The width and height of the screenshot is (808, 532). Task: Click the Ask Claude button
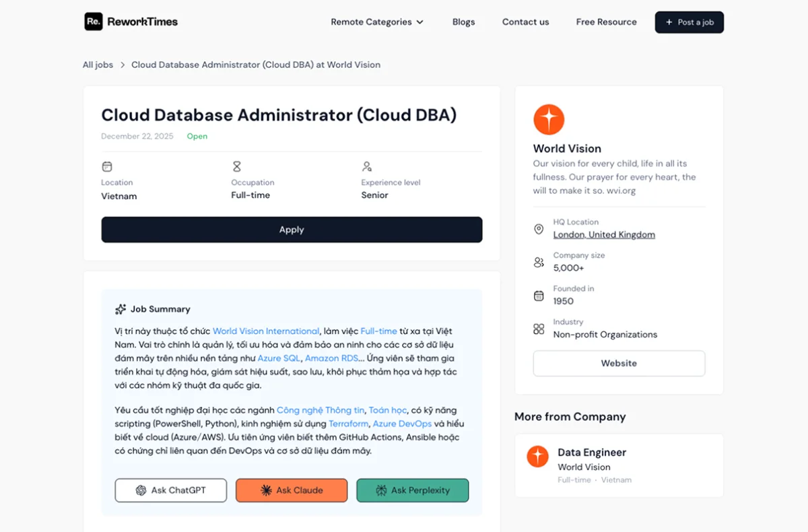(x=292, y=490)
